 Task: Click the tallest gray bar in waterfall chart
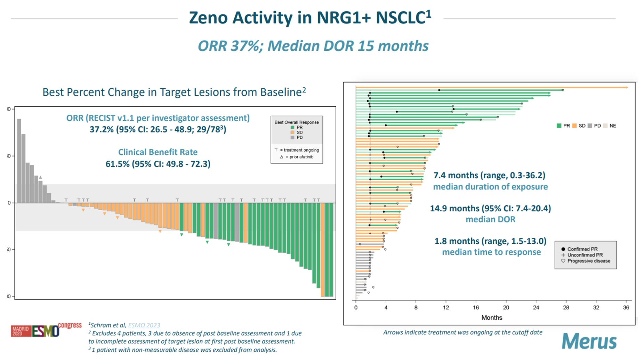(x=19, y=160)
